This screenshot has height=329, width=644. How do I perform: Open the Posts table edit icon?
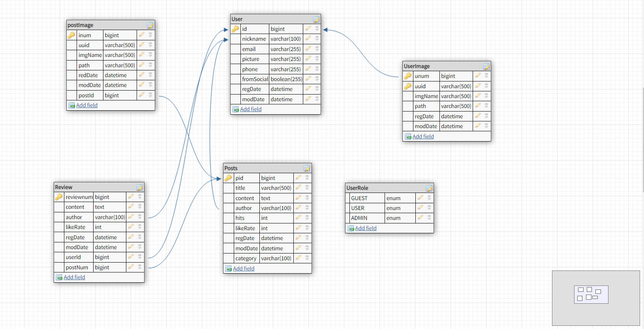coord(307,168)
